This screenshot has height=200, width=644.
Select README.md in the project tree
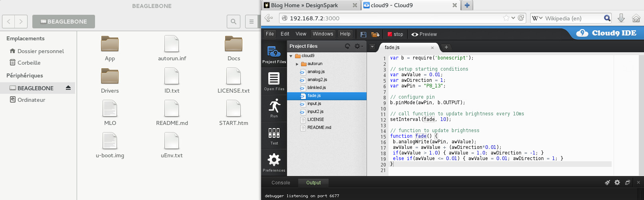point(319,128)
